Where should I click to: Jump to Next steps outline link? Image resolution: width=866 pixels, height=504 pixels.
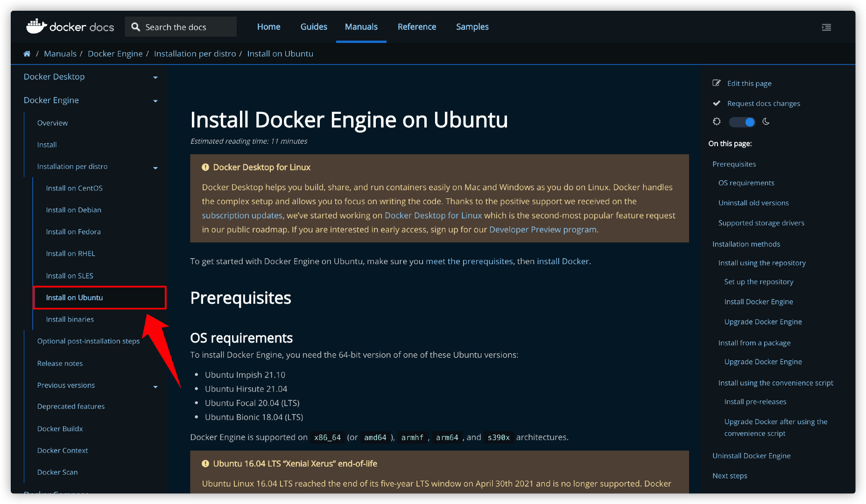730,476
